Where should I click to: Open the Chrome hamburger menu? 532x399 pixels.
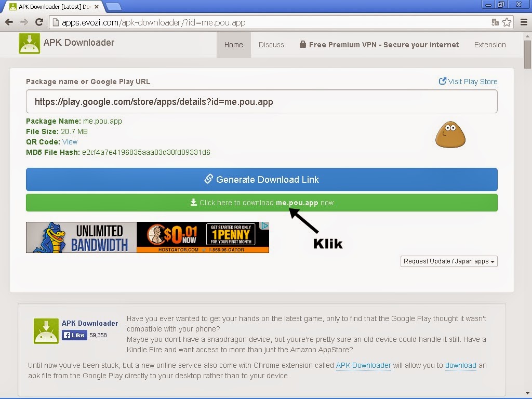pyautogui.click(x=524, y=22)
